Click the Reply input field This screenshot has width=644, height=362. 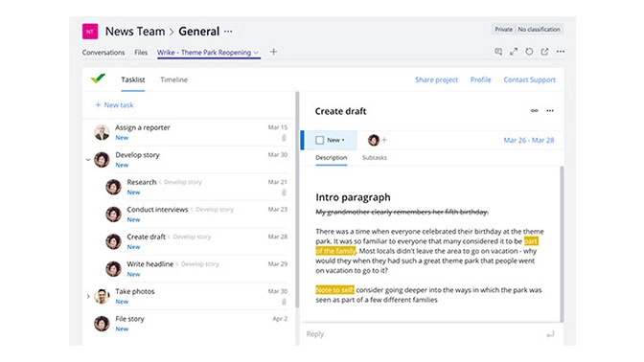[423, 334]
